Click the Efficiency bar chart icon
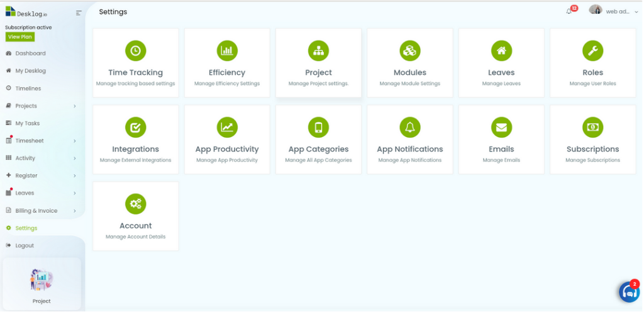Viewport: 644px width, 312px height. [x=227, y=51]
